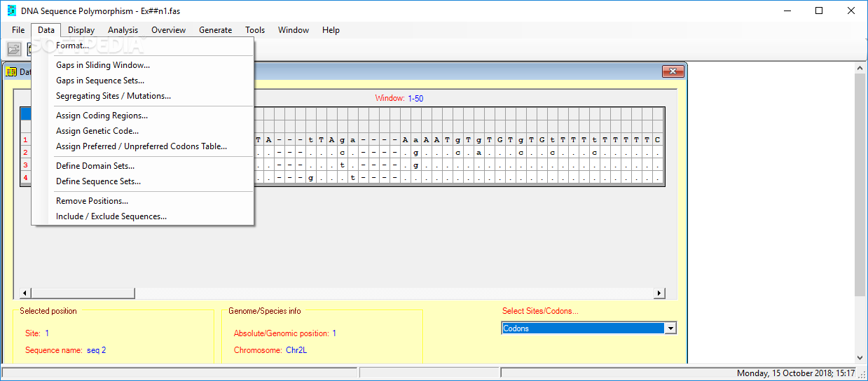This screenshot has height=381, width=868.
Task: Open the Analysis menu
Action: click(x=123, y=30)
